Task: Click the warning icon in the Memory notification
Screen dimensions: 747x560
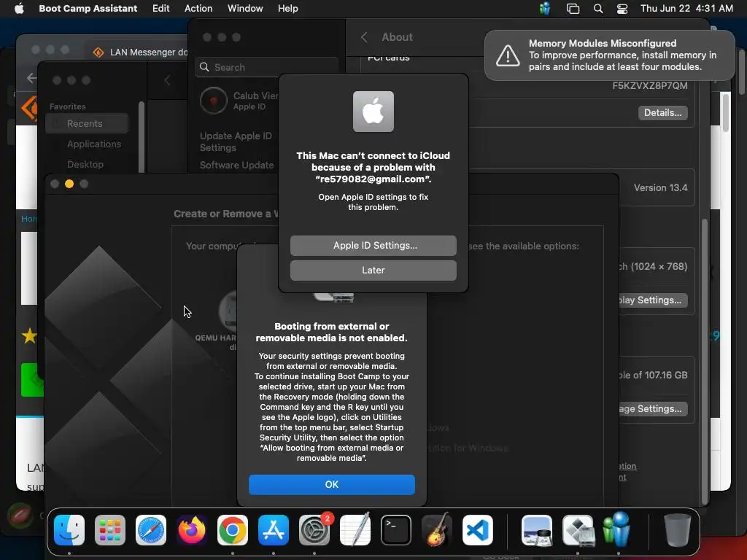Action: (x=508, y=55)
